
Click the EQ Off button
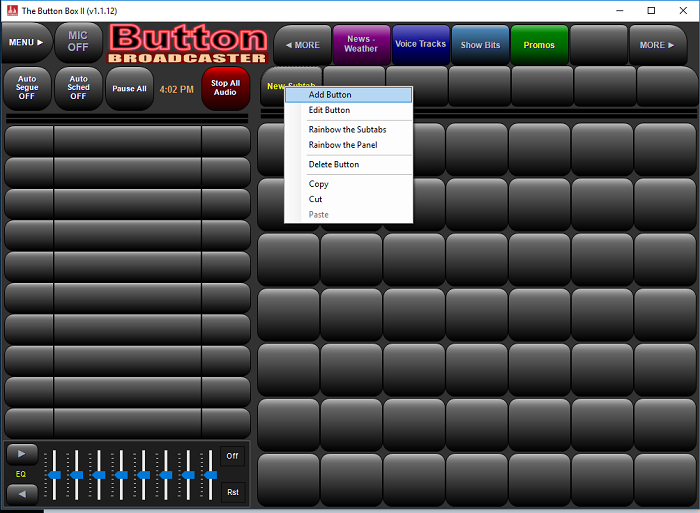point(233,456)
